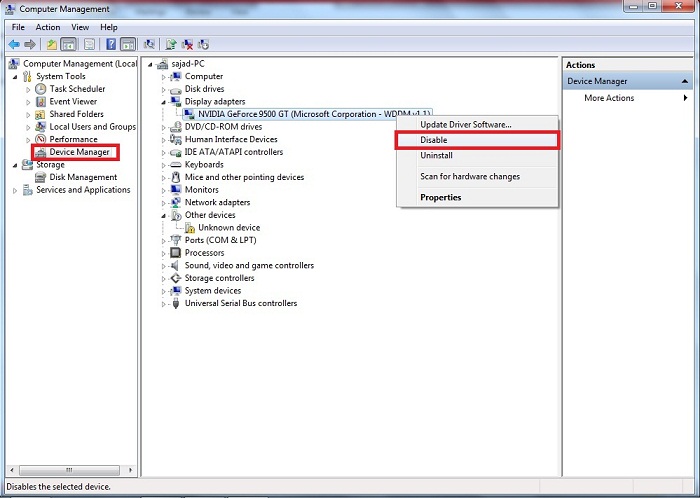Click the Ports (COM & LPT) icon
Image resolution: width=700 pixels, height=498 pixels.
point(176,240)
